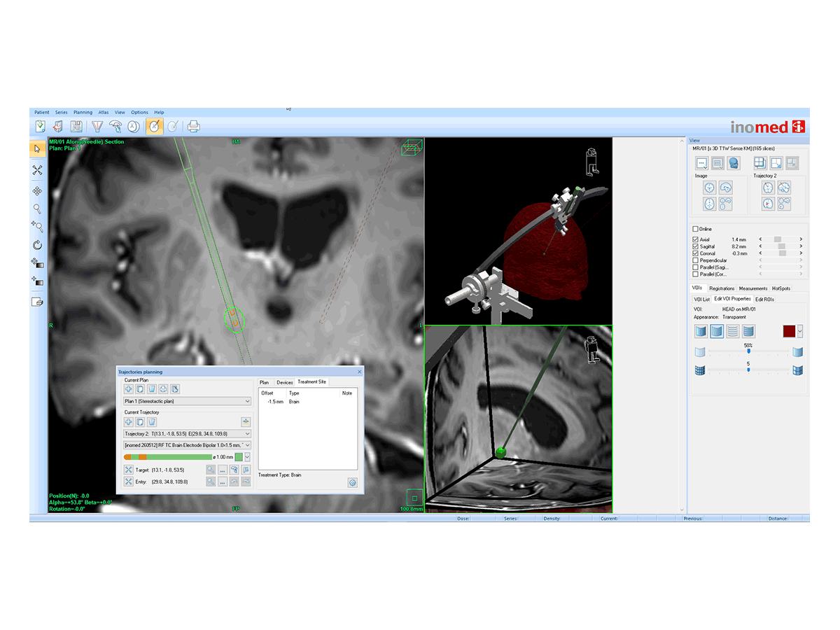Show the 3D head view icon
The height and width of the screenshot is (630, 840).
[734, 163]
